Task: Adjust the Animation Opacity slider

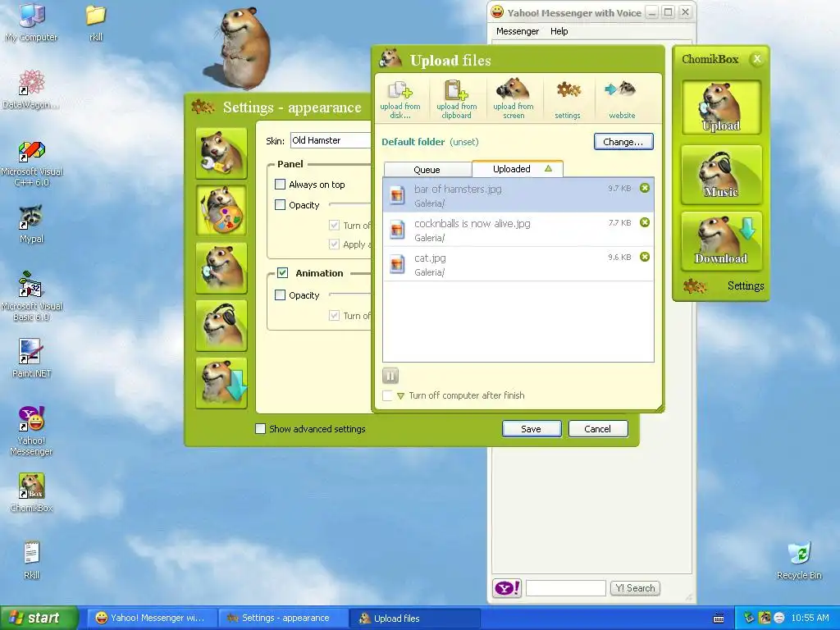Action: (x=350, y=294)
